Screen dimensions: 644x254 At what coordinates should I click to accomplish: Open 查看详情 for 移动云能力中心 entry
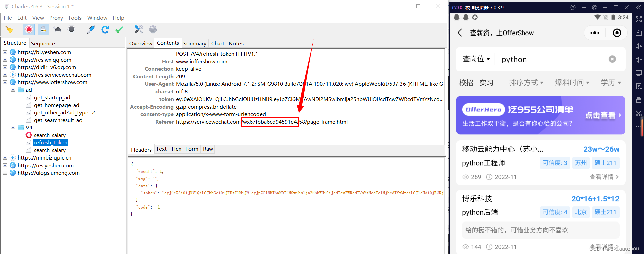[604, 177]
